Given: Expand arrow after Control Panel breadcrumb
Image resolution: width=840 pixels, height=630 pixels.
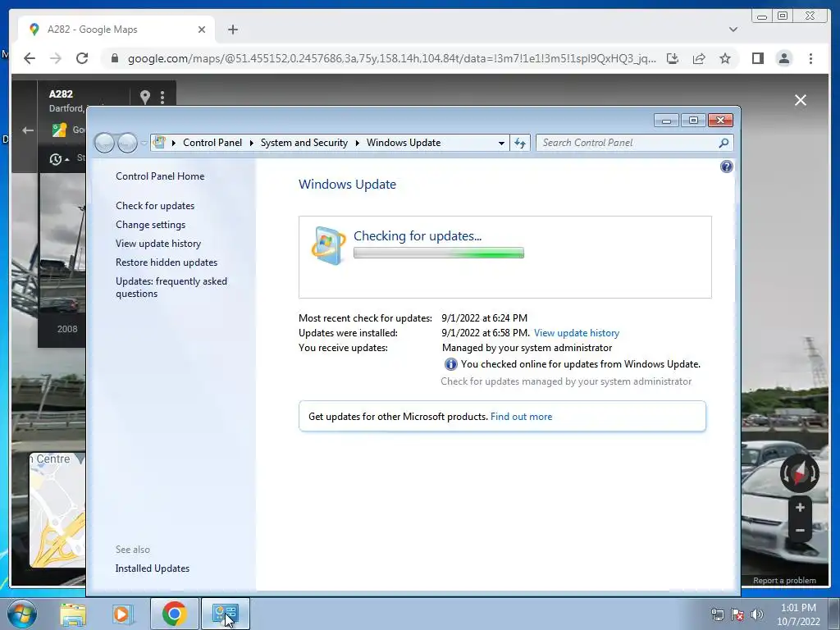Looking at the screenshot, I should click(x=251, y=143).
